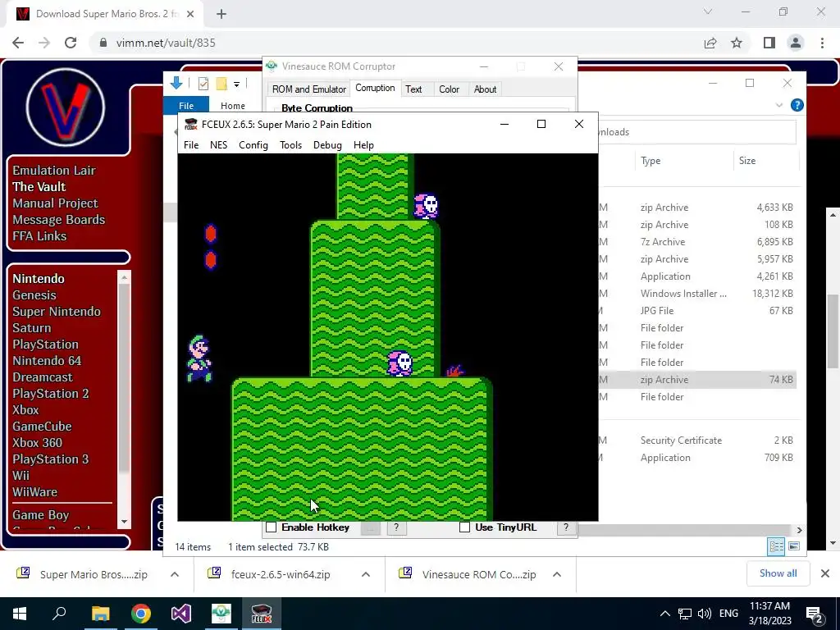Switch File Explorer to Details view icon
The height and width of the screenshot is (630, 840).
776,546
